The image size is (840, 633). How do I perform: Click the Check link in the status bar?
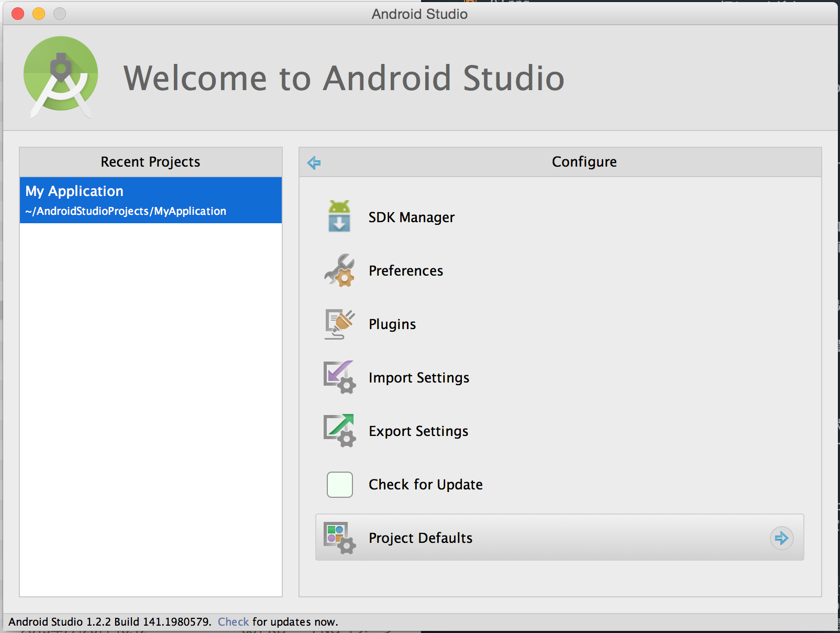coord(233,621)
